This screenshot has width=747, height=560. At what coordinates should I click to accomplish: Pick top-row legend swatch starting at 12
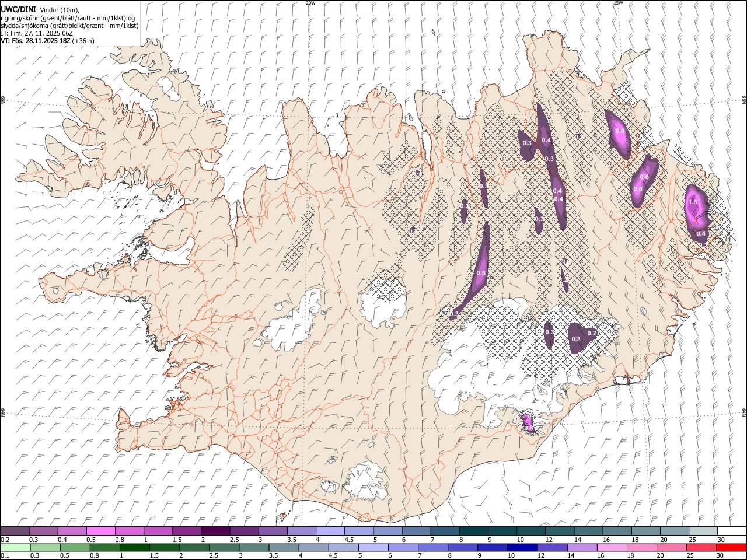pyautogui.click(x=560, y=531)
